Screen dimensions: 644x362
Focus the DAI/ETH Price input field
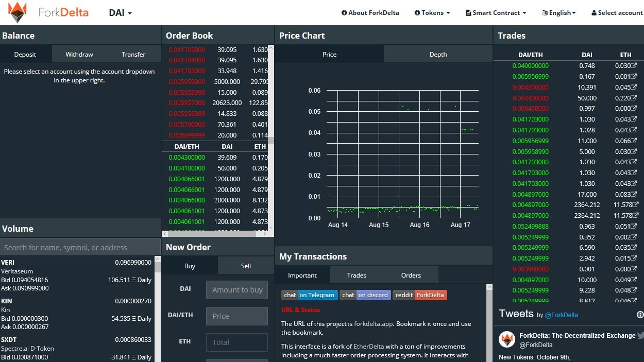pos(237,316)
